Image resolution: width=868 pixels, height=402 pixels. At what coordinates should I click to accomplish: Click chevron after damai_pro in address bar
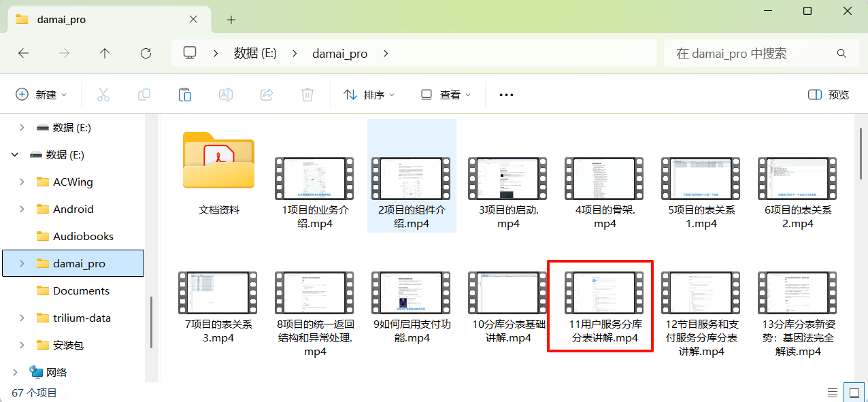pyautogui.click(x=386, y=53)
